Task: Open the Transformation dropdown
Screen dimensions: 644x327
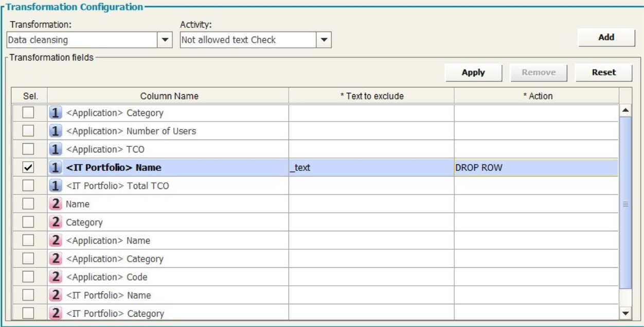Action: click(165, 40)
